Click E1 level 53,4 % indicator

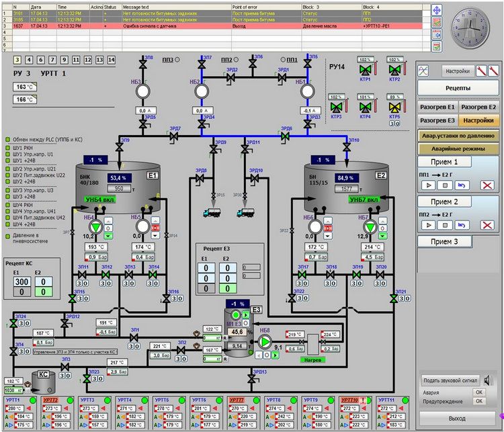[x=118, y=178]
